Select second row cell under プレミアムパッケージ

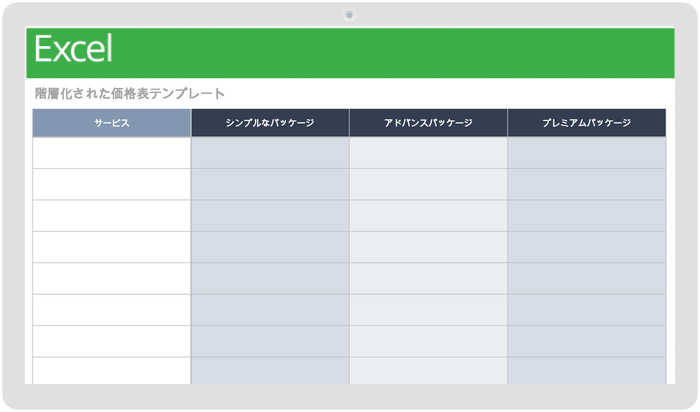[586, 184]
